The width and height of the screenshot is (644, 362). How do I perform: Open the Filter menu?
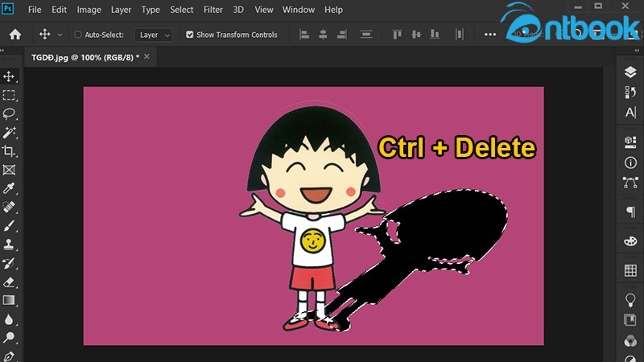213,10
